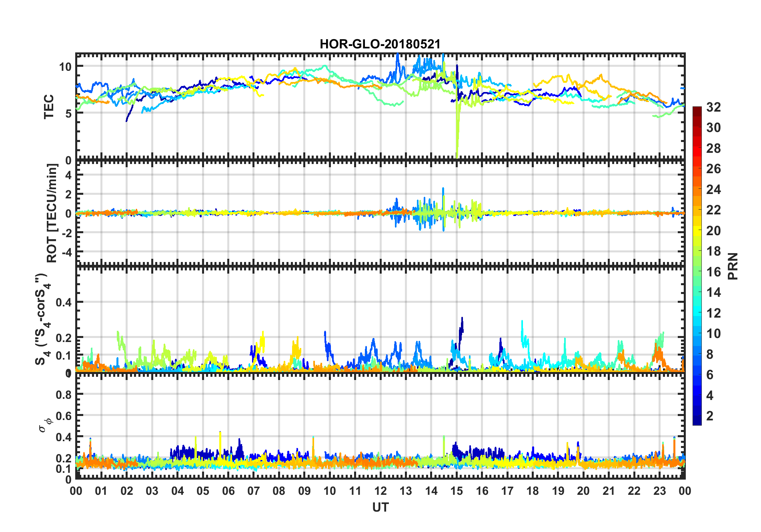The image size is (761, 532).
Task: Click S4 axis tick label 0.4
Action: [x=64, y=302]
